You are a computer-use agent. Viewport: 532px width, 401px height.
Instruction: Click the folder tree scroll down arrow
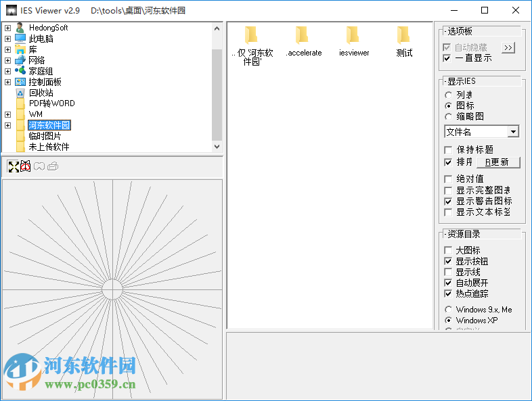click(217, 147)
